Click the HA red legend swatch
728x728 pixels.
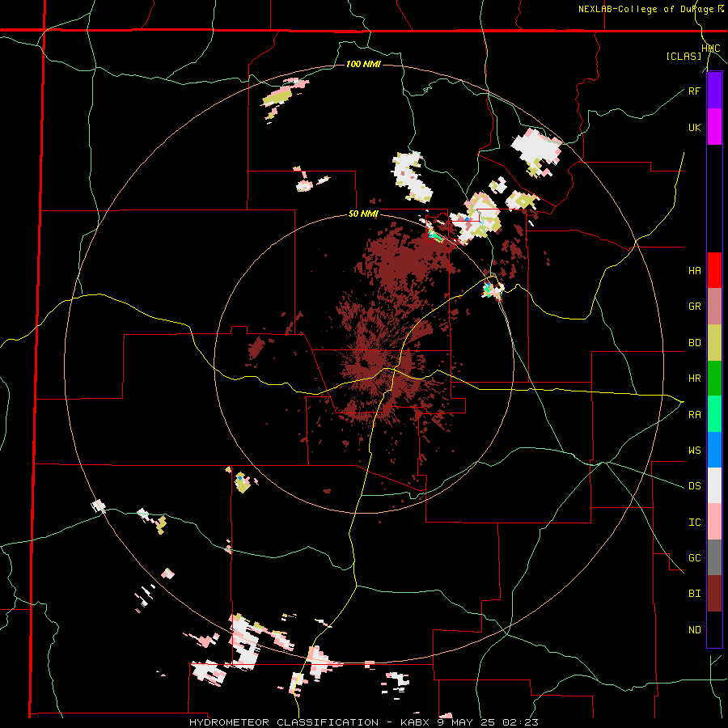714,270
